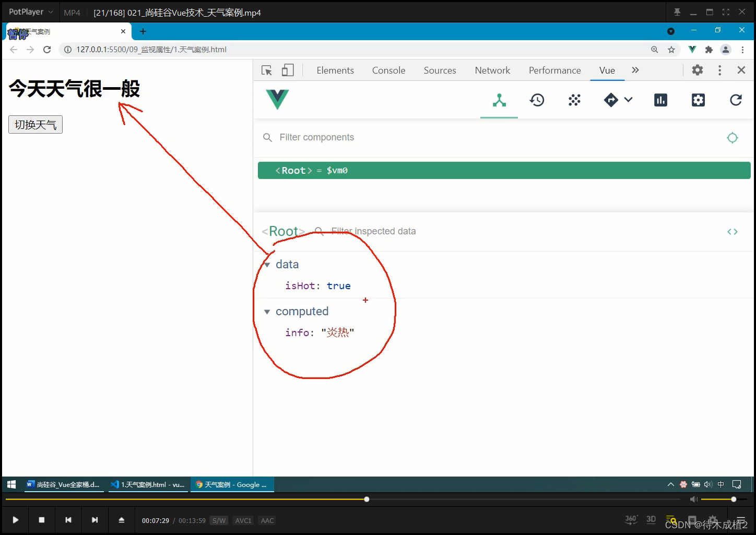Click the Filter inspected data field
Viewport: 756px width, 535px height.
point(373,231)
